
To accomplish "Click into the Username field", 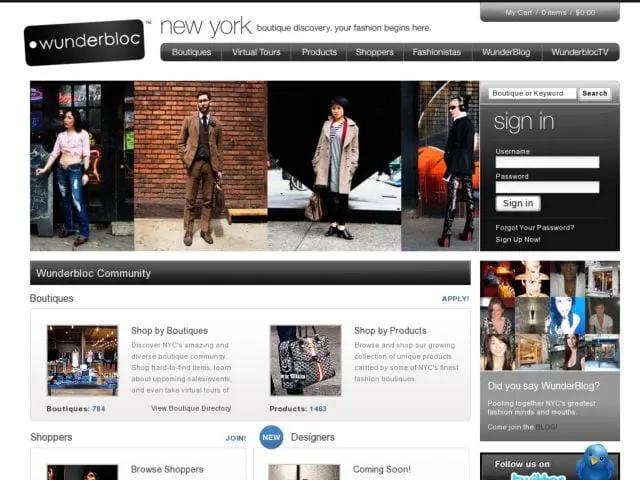I will click(x=547, y=162).
